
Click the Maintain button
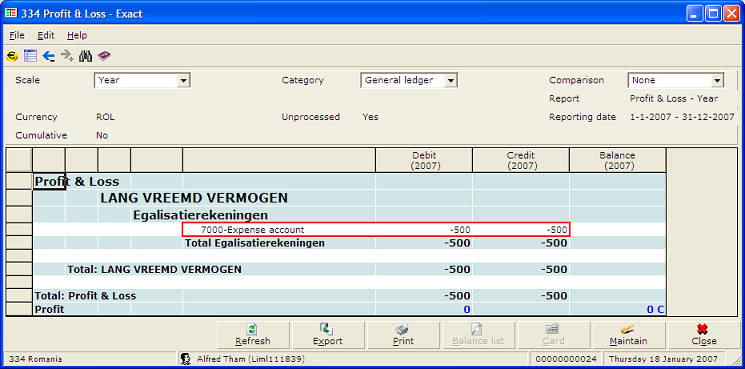[628, 335]
